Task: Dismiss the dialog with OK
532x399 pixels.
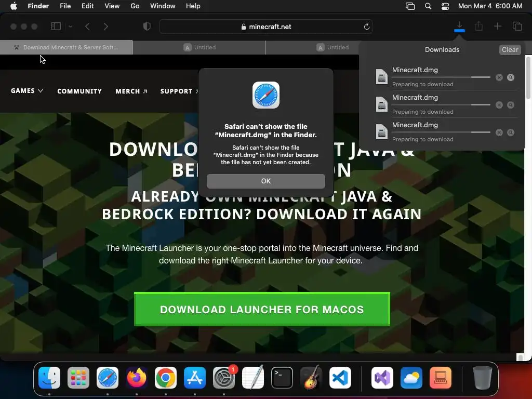Action: (265, 181)
